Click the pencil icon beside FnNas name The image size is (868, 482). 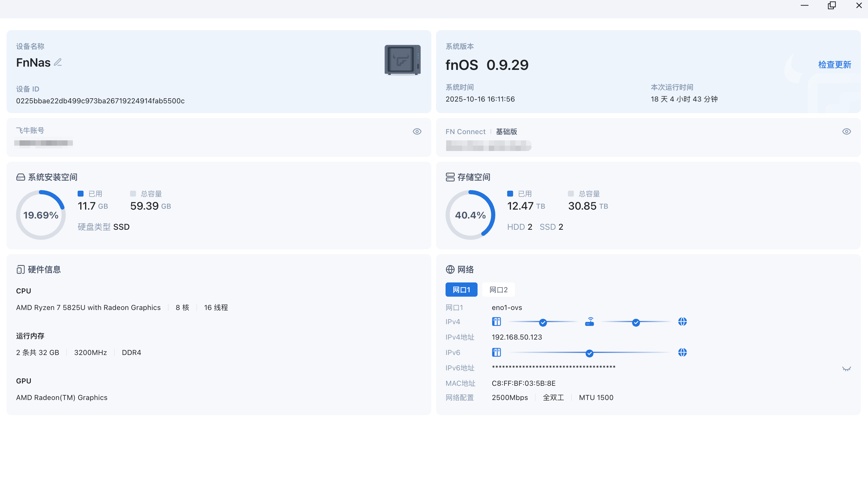(58, 62)
